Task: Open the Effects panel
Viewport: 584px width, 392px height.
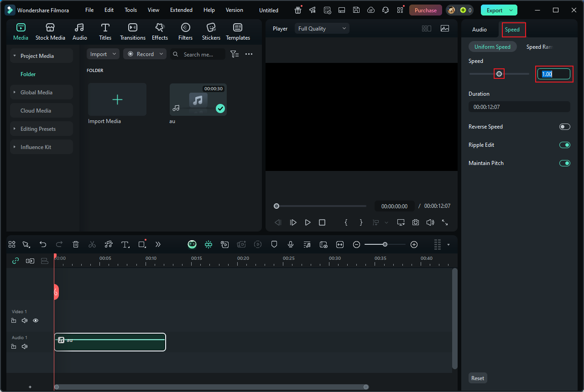Action: [160, 32]
